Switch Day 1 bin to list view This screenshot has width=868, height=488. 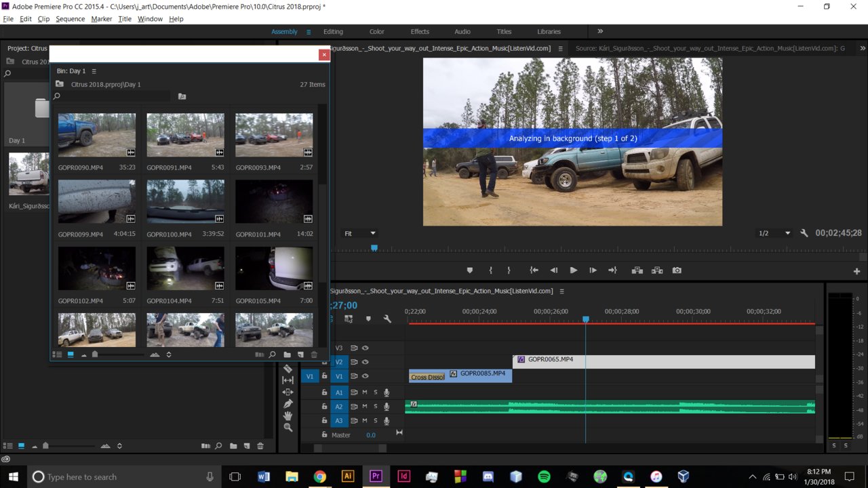tap(58, 354)
